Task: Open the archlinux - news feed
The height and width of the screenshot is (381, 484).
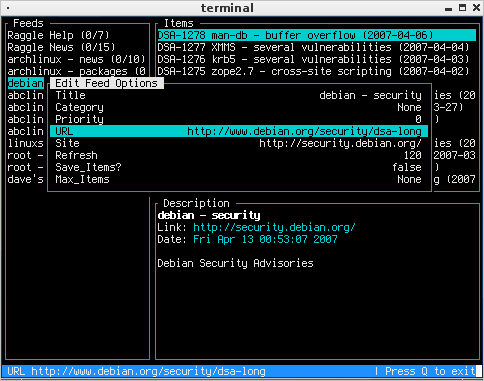Action: (x=76, y=59)
